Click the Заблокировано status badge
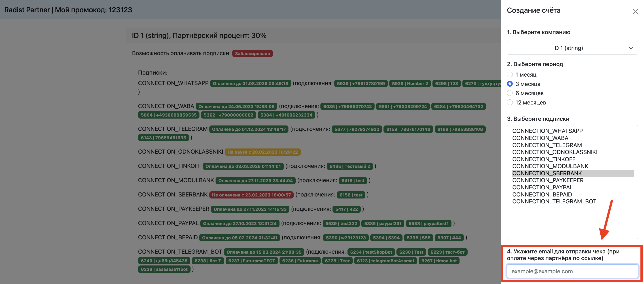 pos(252,53)
